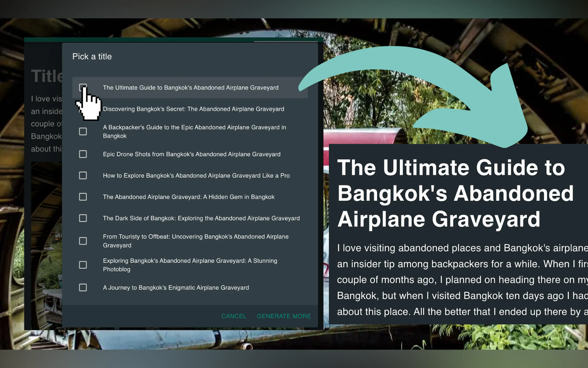The height and width of the screenshot is (368, 588).
Task: Select 'How to Explore Bangkok's Abandoned' title text
Action: (x=196, y=175)
